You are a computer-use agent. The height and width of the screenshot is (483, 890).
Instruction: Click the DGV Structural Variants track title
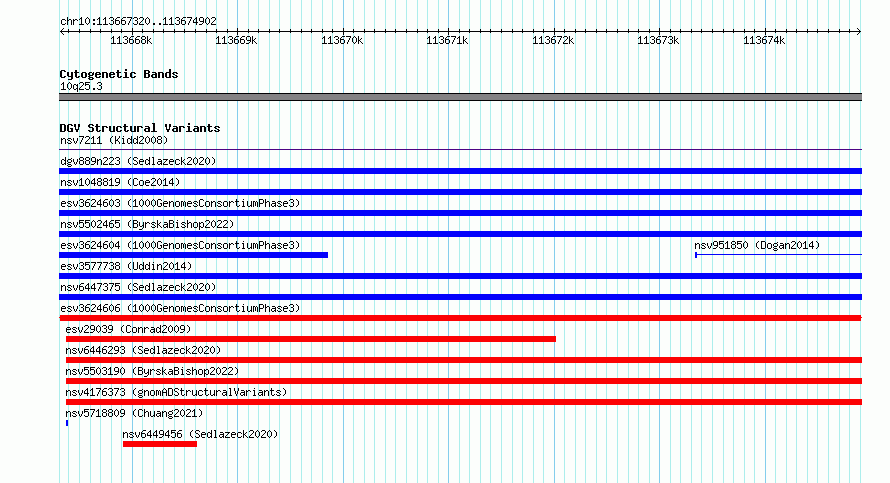point(140,128)
